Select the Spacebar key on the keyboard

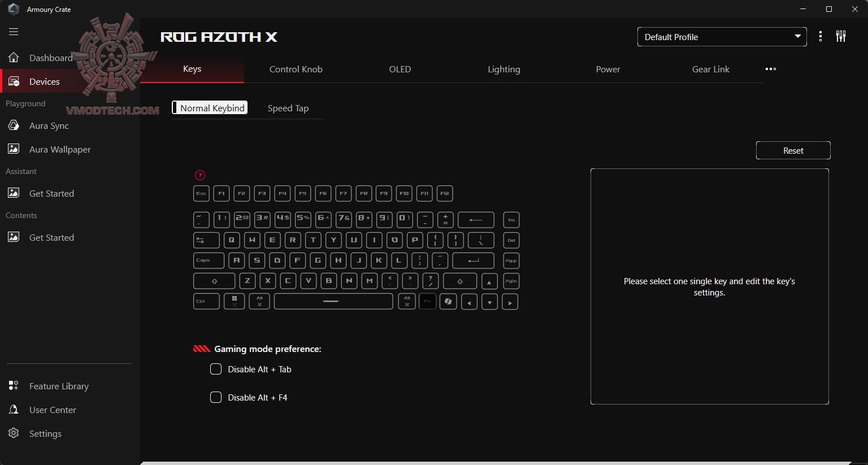(333, 301)
